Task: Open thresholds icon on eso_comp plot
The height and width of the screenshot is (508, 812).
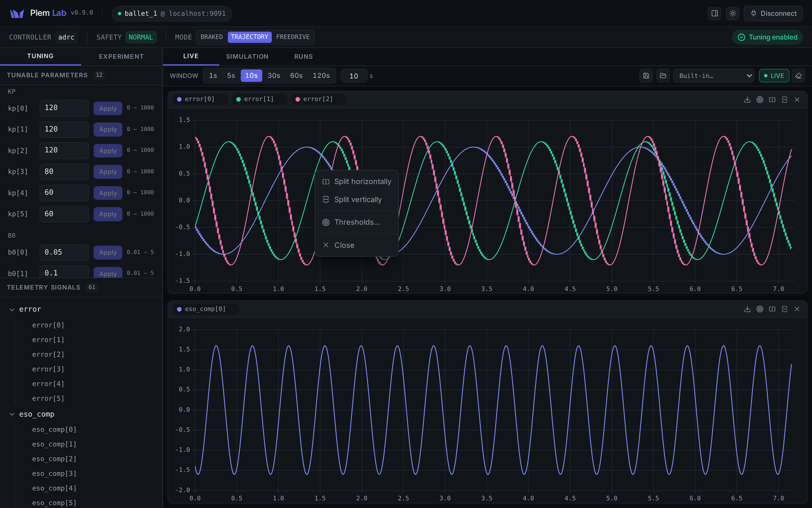Action: (x=760, y=309)
